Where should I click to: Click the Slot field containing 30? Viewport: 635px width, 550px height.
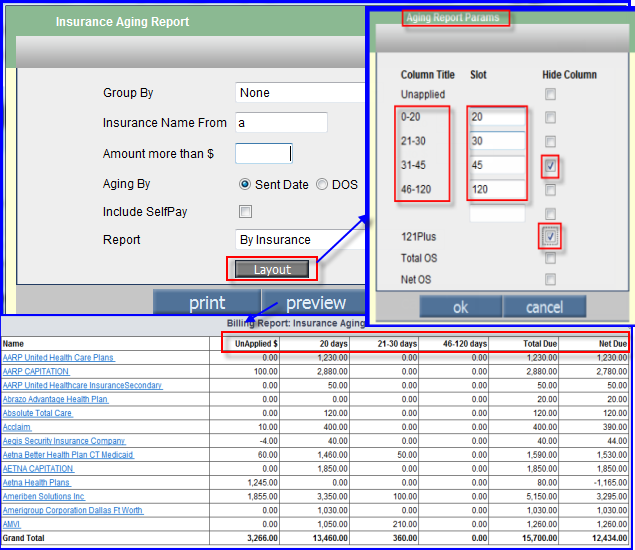pos(497,141)
